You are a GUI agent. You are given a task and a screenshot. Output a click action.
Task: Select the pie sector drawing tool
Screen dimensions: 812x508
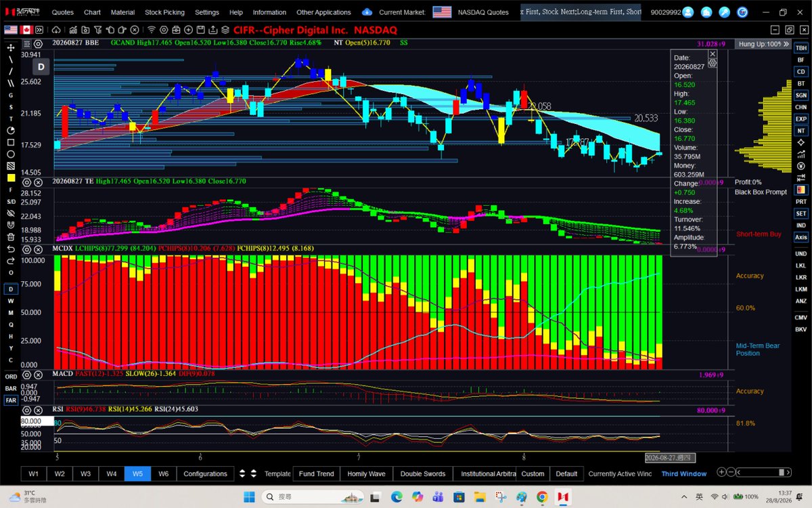tap(11, 130)
